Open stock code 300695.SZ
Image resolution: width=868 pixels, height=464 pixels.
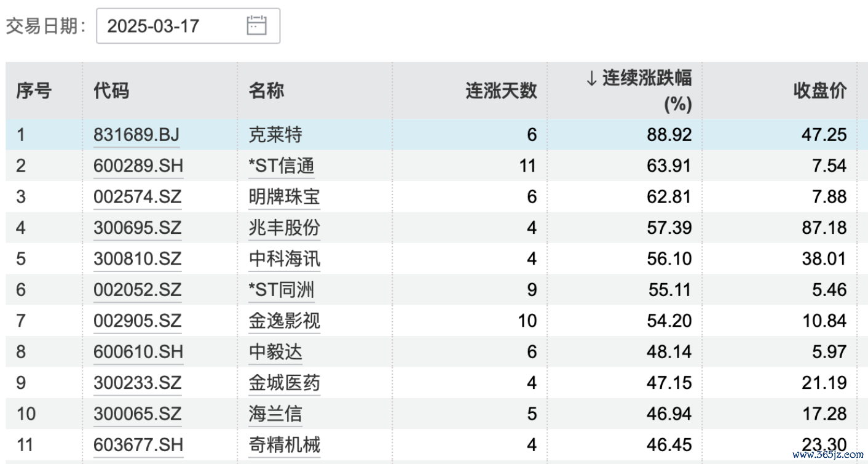pos(138,228)
